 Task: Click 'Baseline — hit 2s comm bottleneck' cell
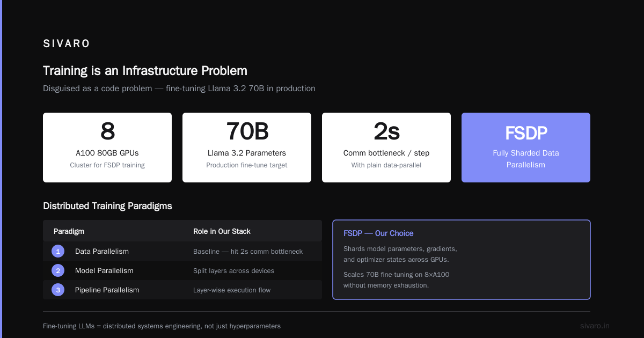tap(248, 251)
